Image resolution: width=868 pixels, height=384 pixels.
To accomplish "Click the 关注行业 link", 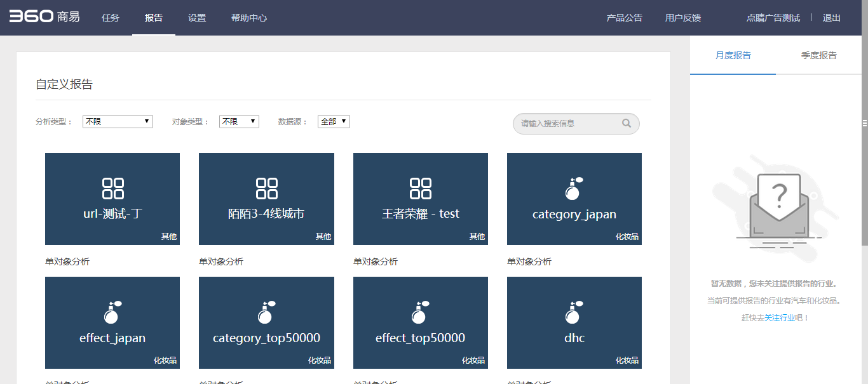I will point(779,317).
